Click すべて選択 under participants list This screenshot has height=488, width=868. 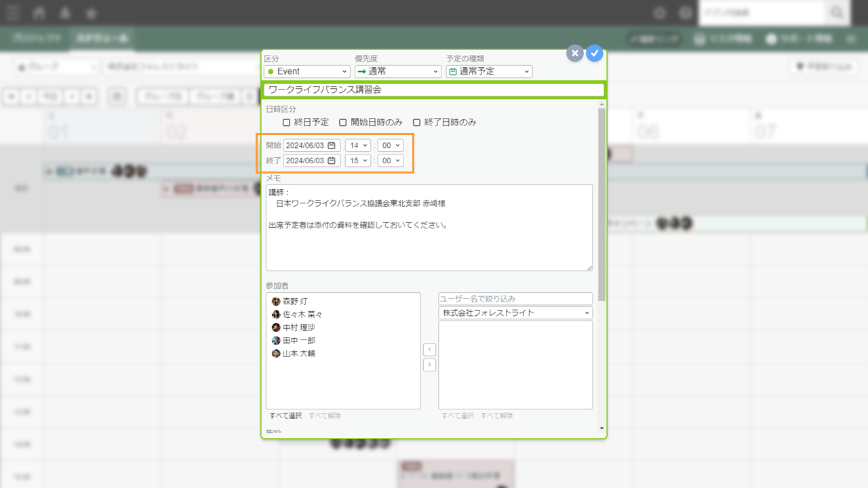285,415
